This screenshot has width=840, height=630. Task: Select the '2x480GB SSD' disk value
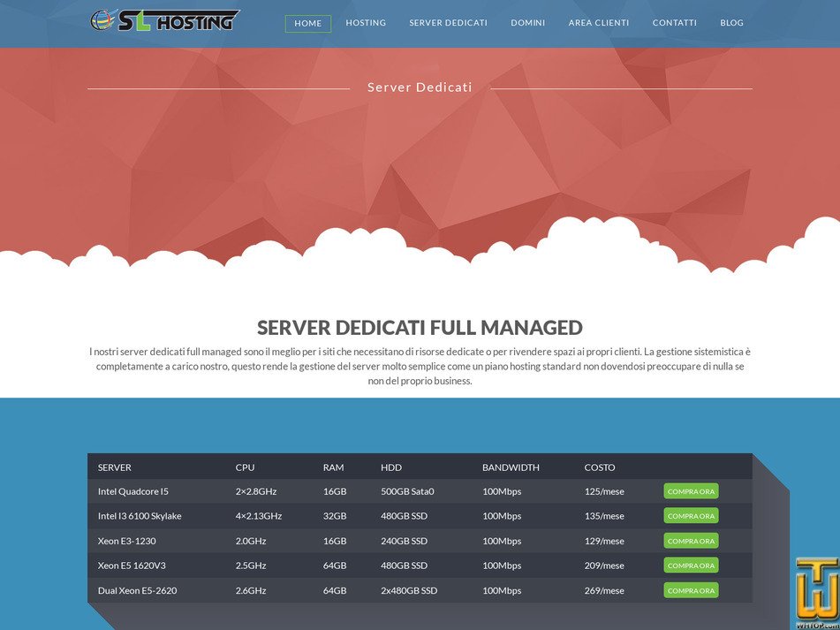pos(409,591)
